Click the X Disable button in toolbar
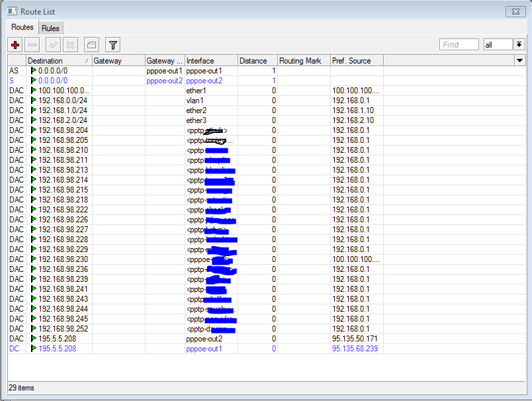 (x=69, y=44)
